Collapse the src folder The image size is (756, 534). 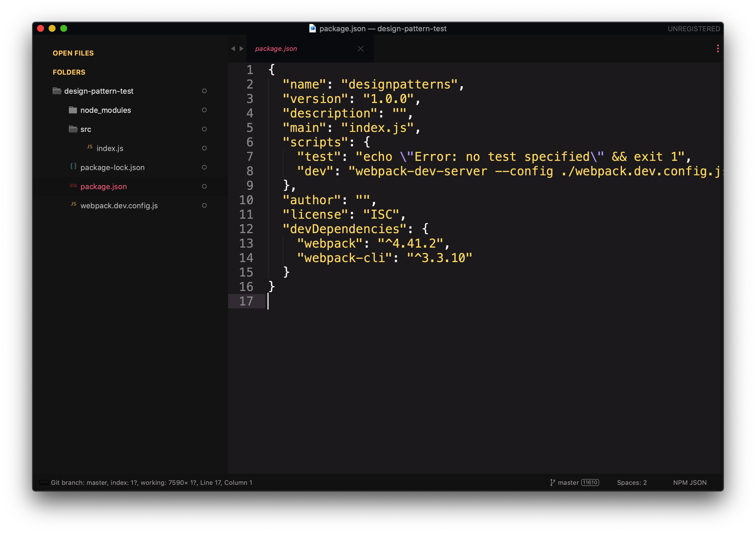[x=86, y=129]
